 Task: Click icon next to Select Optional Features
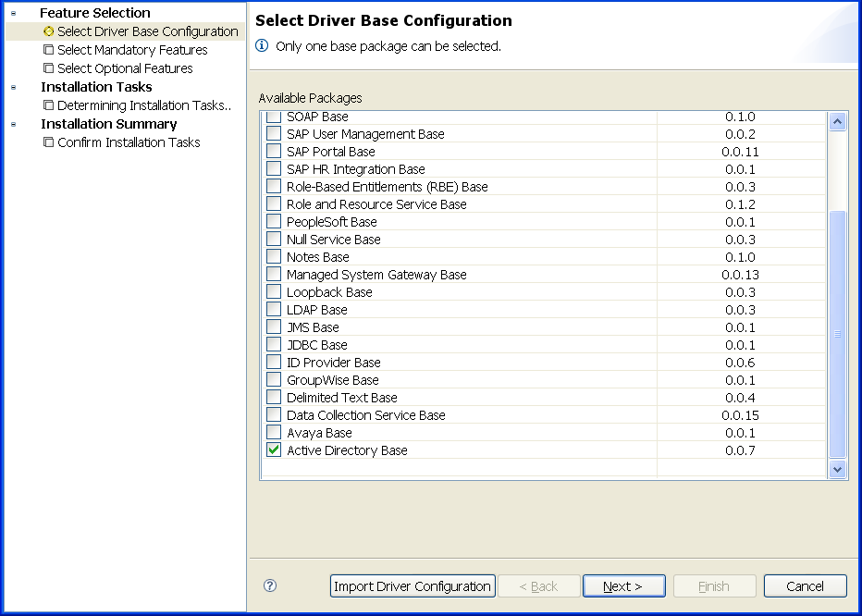(48, 68)
